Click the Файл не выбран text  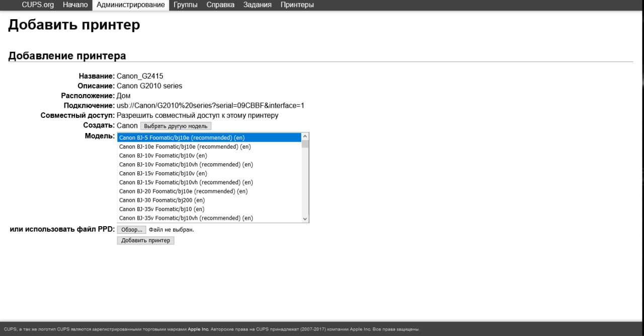(x=171, y=230)
